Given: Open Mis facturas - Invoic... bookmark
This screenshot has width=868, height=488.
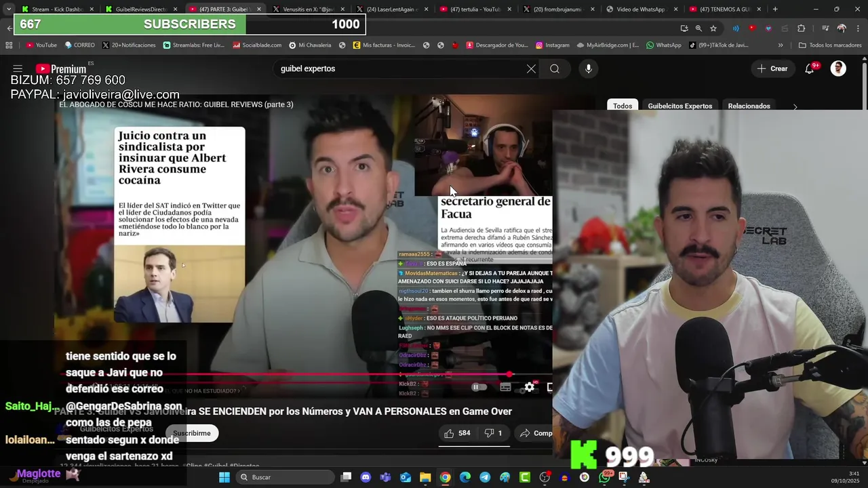Looking at the screenshot, I should tap(384, 45).
